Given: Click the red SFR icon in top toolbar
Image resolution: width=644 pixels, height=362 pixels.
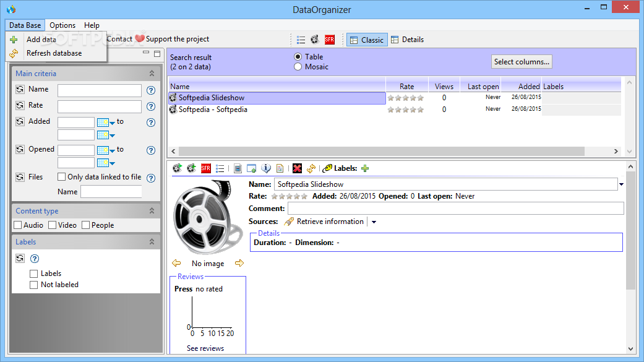Looking at the screenshot, I should (x=329, y=40).
